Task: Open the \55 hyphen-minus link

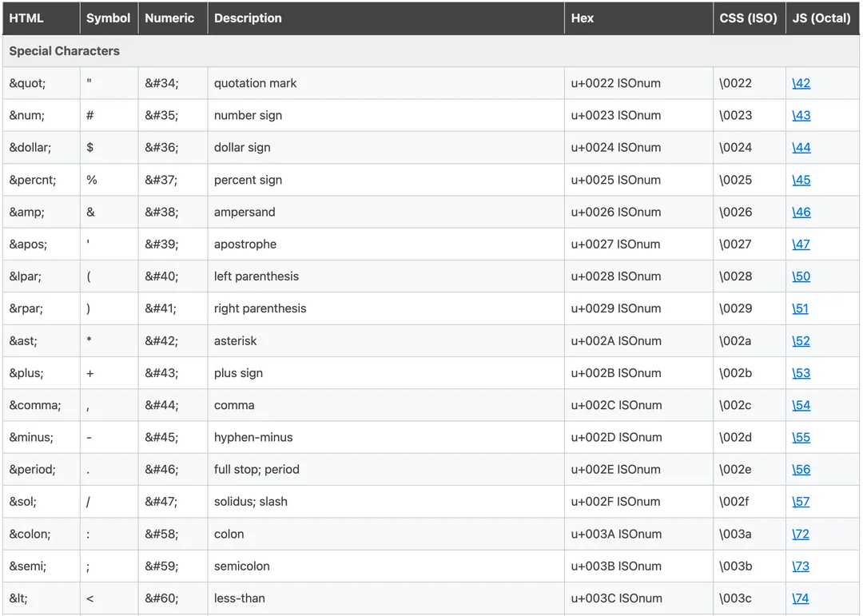Action: click(801, 437)
